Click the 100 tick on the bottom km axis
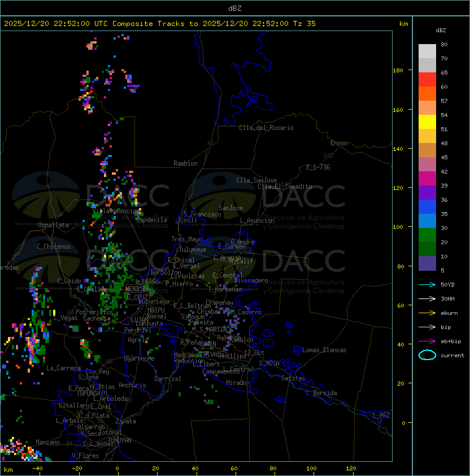This screenshot has height=476, width=470. coord(311,469)
